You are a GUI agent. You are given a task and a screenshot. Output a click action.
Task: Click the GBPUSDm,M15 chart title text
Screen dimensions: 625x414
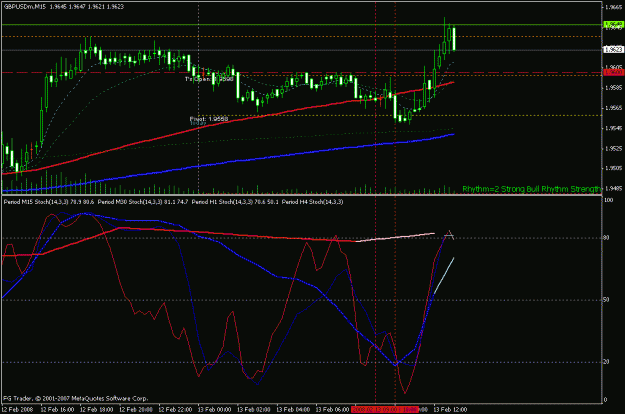coord(24,7)
